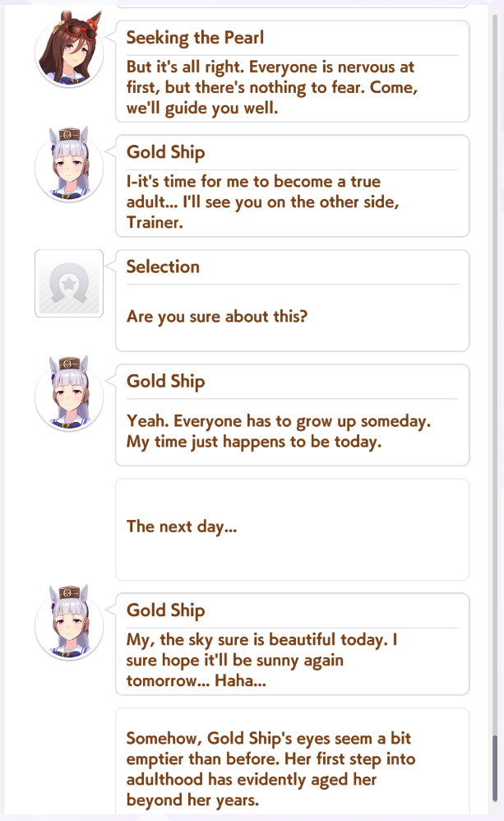The width and height of the screenshot is (504, 821).
Task: Click the Gold Ship name above "My, the sky sure"
Action: 165,610
